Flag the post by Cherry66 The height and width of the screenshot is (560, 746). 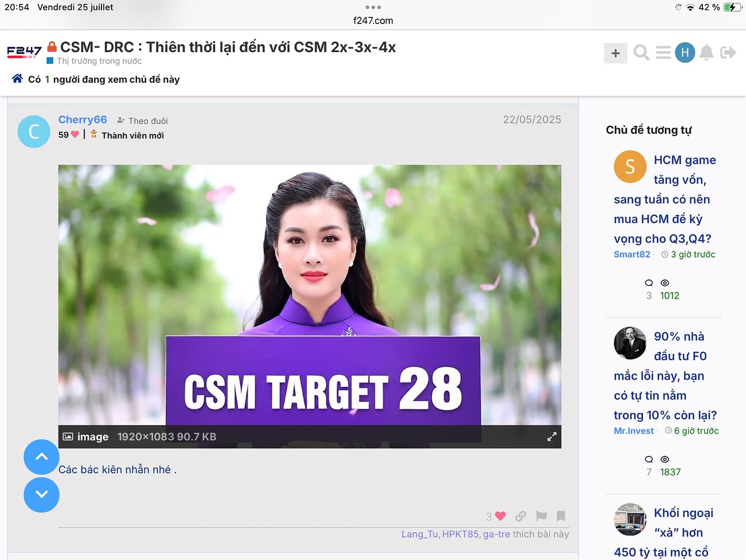coord(541,516)
